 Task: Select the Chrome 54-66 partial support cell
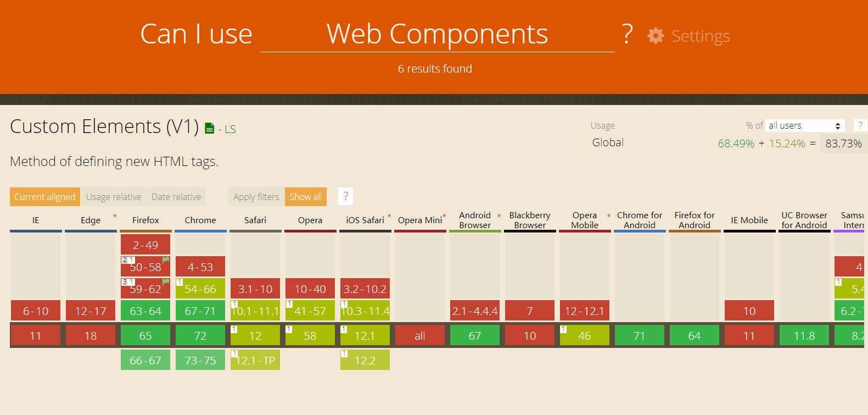pos(200,289)
